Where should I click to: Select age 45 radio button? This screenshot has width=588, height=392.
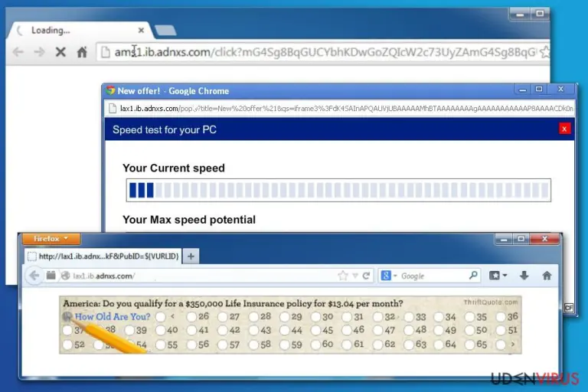pyautogui.click(x=315, y=331)
